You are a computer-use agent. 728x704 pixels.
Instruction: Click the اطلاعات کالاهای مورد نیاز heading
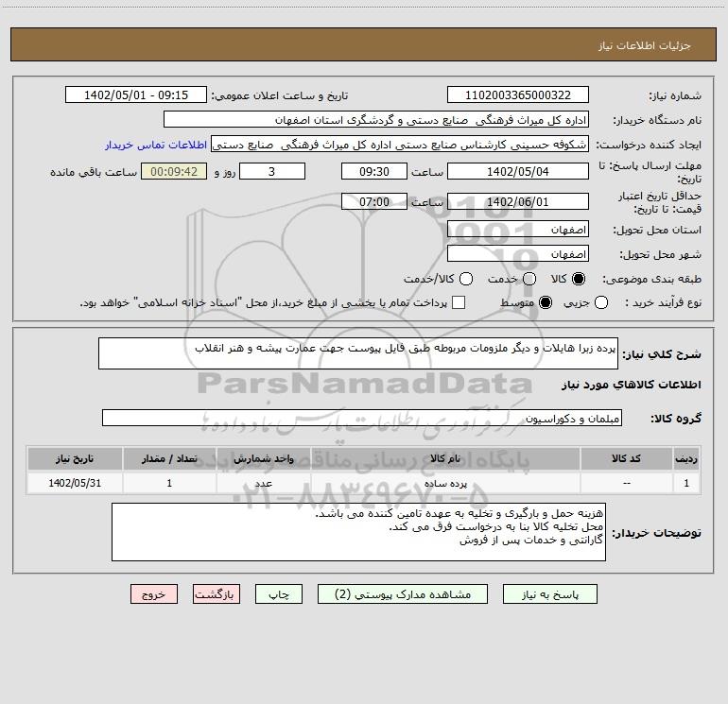click(x=631, y=385)
